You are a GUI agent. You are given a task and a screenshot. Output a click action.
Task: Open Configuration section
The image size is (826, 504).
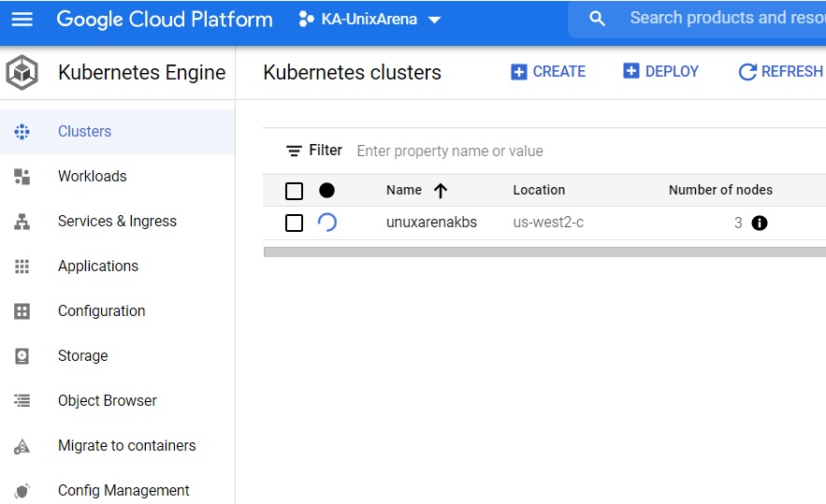[102, 310]
